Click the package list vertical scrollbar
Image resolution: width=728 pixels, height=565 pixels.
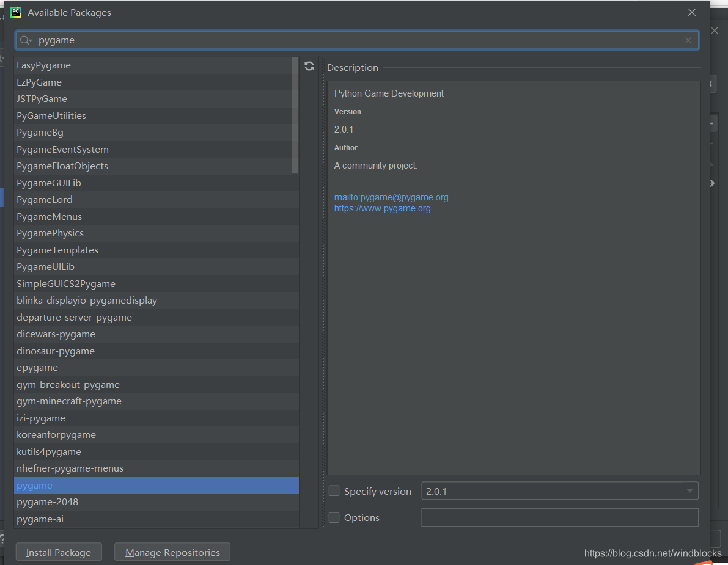click(295, 115)
